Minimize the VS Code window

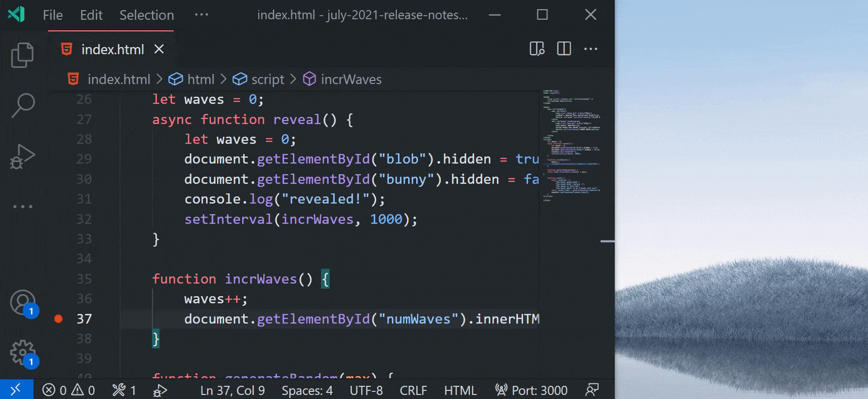point(495,15)
